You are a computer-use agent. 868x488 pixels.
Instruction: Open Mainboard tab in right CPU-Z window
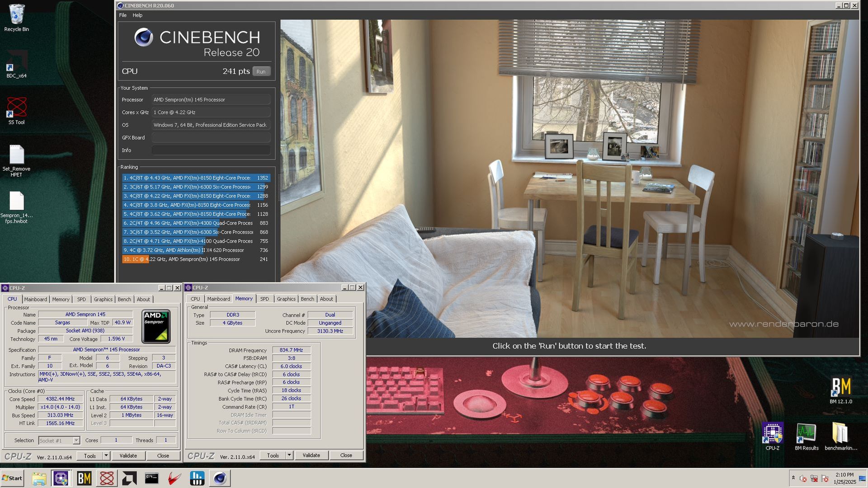pos(218,299)
